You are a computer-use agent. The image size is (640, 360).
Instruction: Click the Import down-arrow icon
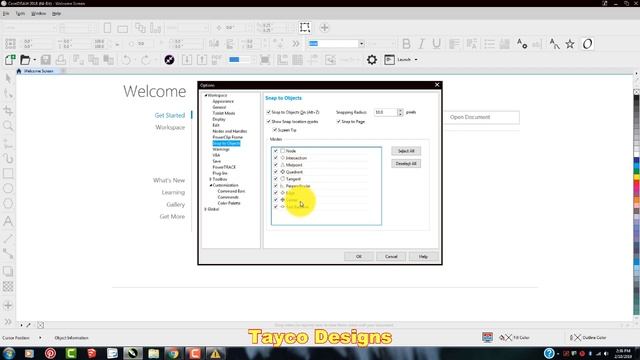click(187, 60)
